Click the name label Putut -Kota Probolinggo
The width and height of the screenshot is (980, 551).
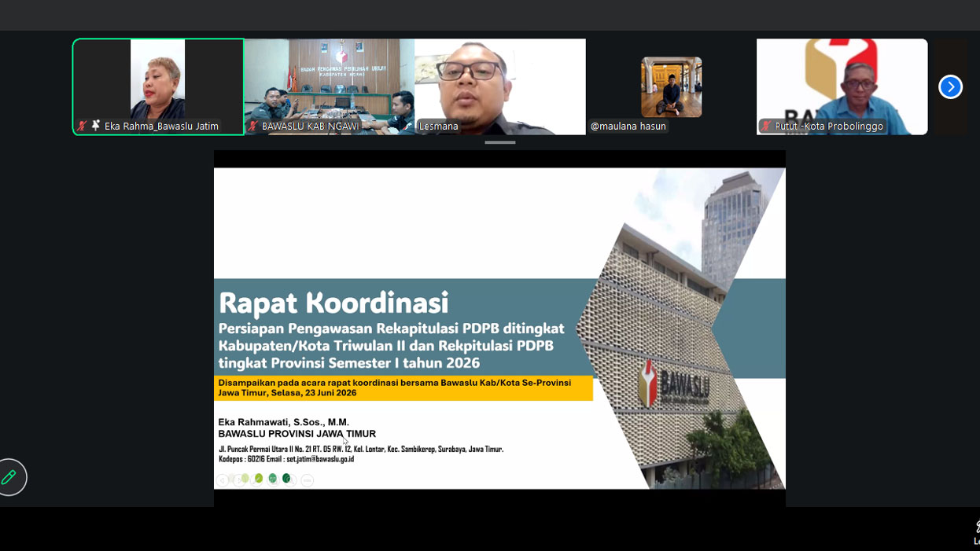[829, 126]
